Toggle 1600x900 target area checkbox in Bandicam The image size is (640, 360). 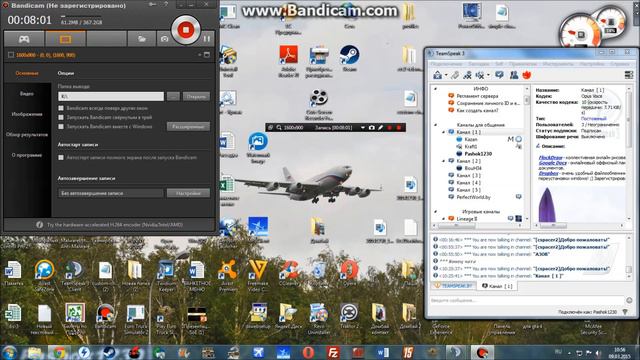(x=11, y=55)
